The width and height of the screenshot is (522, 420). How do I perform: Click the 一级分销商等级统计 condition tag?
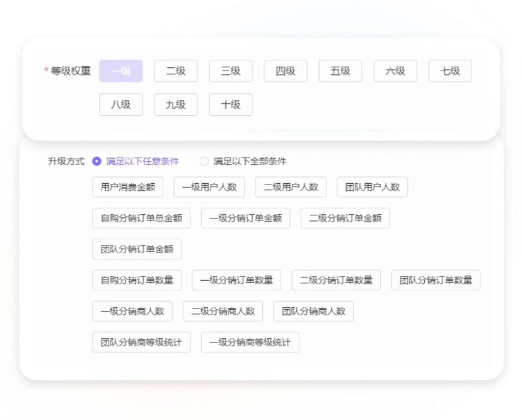(250, 342)
